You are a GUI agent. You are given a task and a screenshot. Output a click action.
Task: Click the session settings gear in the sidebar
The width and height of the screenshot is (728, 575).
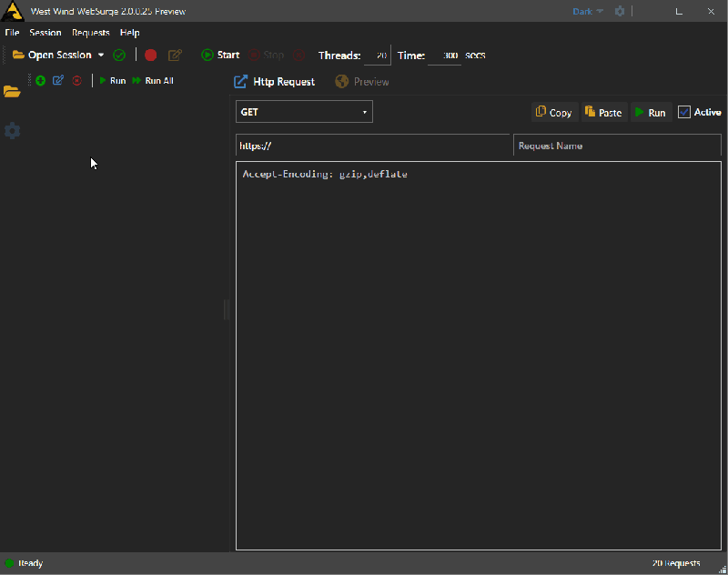coord(13,130)
